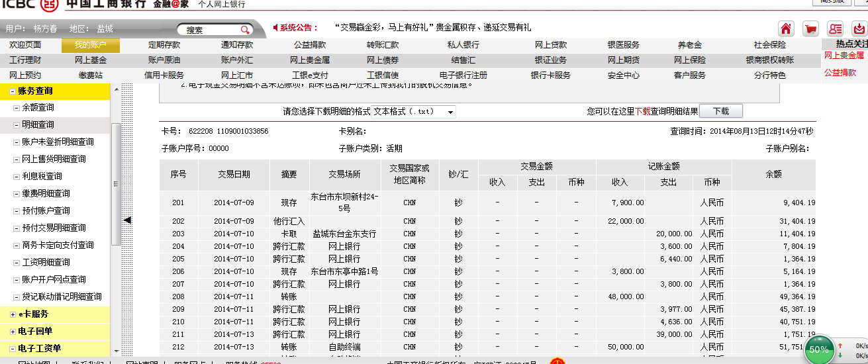
Task: Click the 交易日期 column header
Action: tap(234, 175)
